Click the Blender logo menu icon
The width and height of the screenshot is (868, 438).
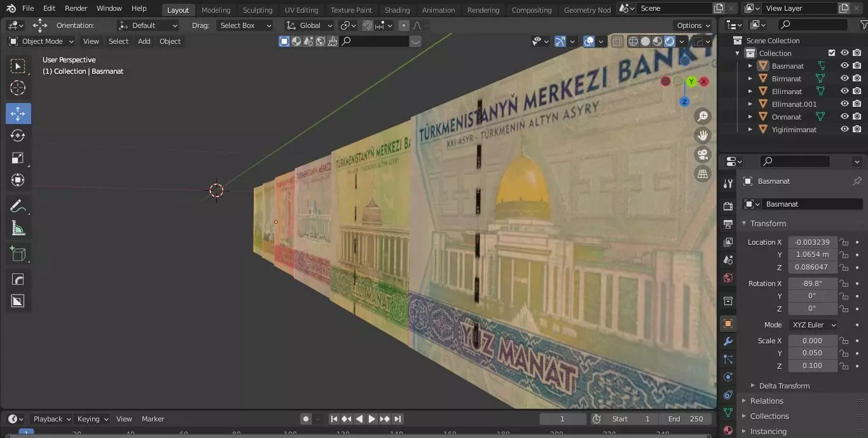(x=11, y=8)
